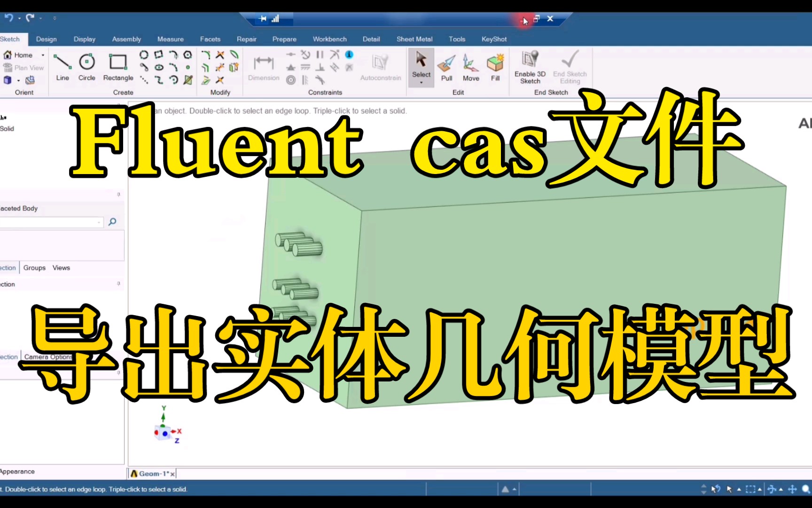Click the zoom magnifier in the status bar

(x=806, y=489)
